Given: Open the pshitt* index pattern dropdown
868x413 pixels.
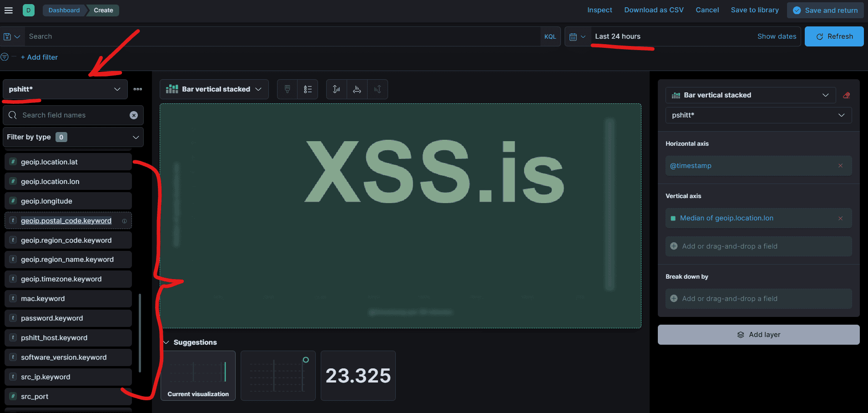Looking at the screenshot, I should [65, 89].
